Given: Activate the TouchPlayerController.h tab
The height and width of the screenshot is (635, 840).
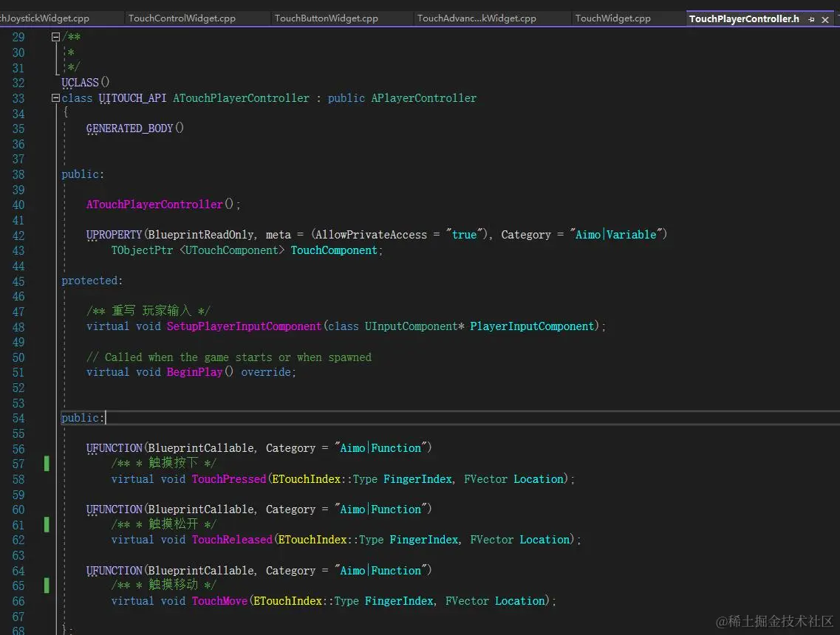Looking at the screenshot, I should pyautogui.click(x=744, y=18).
